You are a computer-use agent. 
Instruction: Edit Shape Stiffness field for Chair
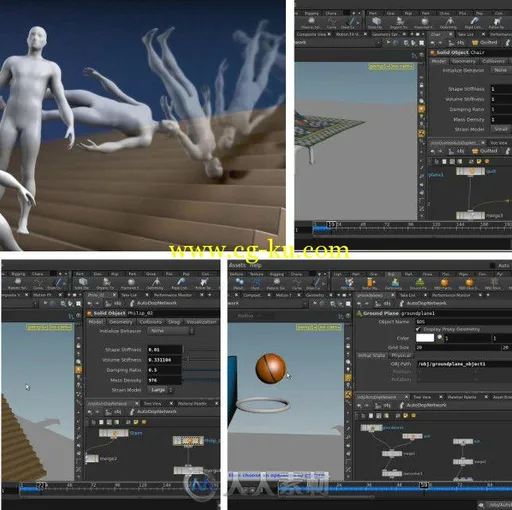click(x=501, y=89)
